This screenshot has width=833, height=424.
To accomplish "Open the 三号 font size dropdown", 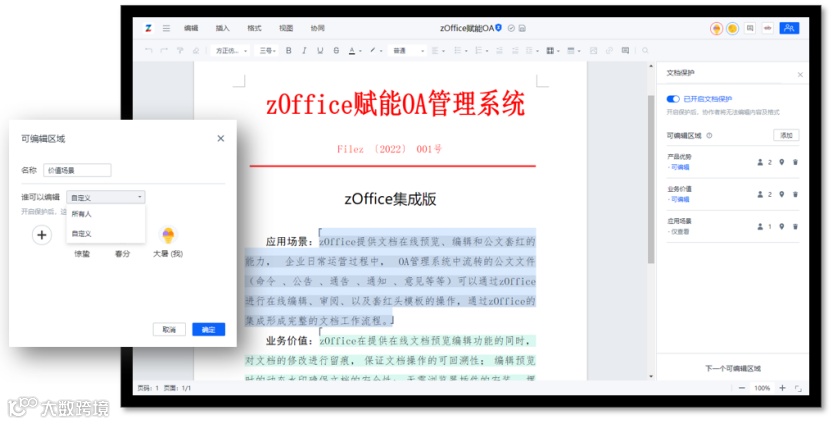I will [267, 50].
